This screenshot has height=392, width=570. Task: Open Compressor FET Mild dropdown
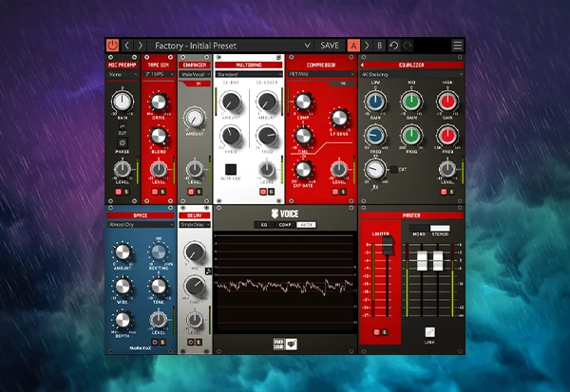[x=321, y=74]
